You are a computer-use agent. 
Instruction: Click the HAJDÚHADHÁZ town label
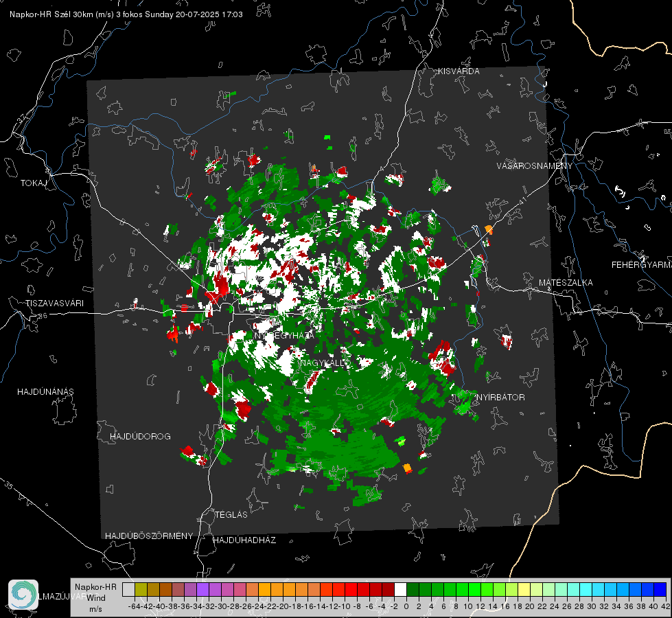click(x=244, y=540)
